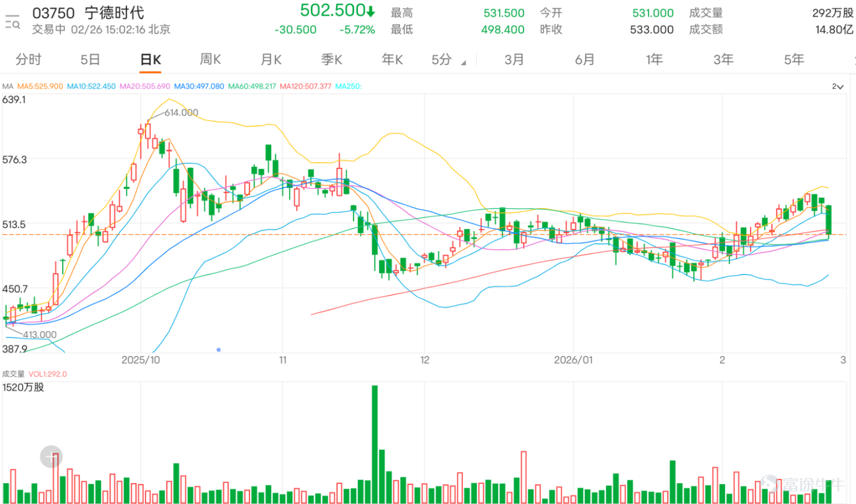
Task: Click the 1520万股 volume axis label
Action: pos(23,387)
